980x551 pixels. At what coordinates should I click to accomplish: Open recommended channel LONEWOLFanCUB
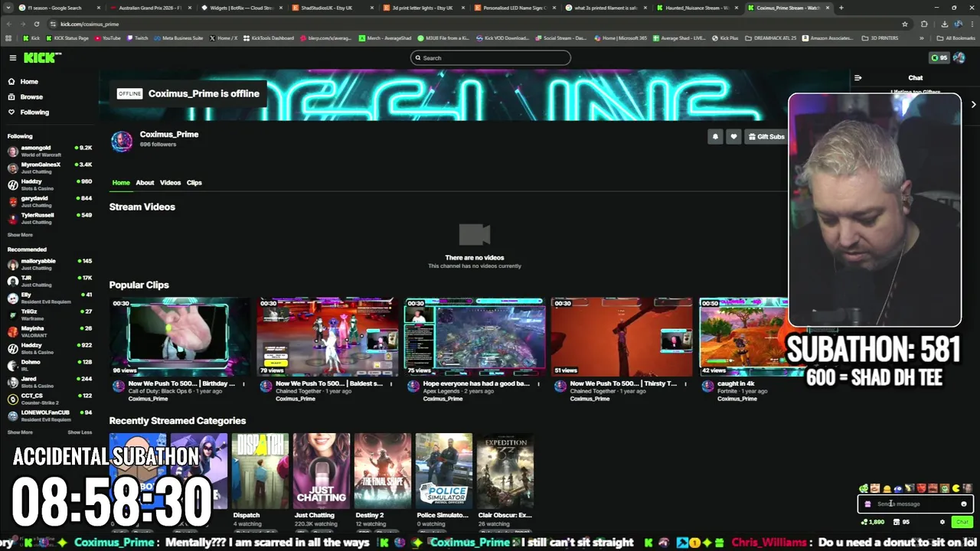pos(49,416)
